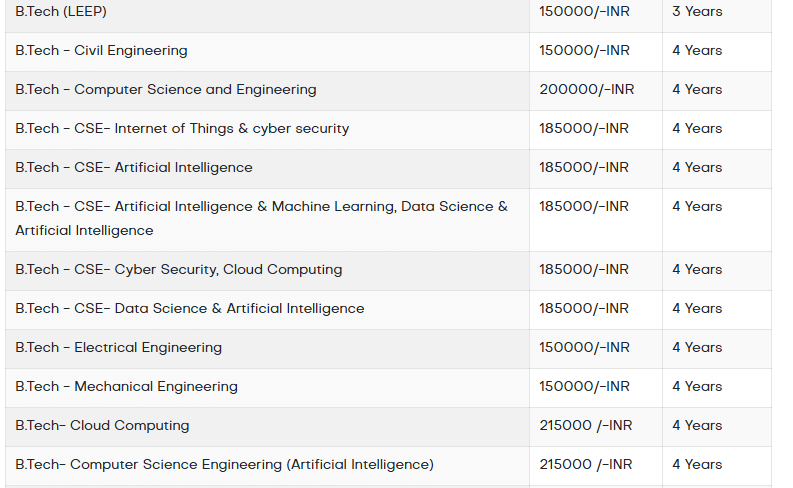Click the B.Tech (LEEP) course name
The image size is (793, 488).
coord(61,12)
